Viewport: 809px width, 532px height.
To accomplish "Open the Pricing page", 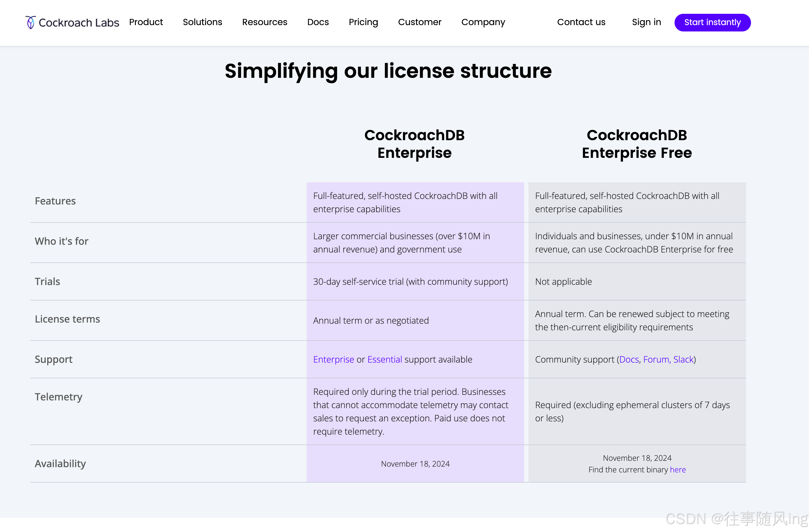I will tap(363, 22).
